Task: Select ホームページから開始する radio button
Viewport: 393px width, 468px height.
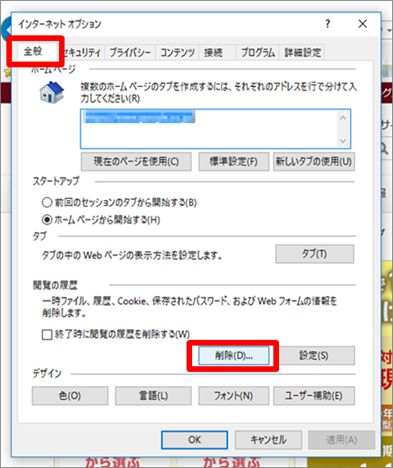Action: [x=47, y=220]
